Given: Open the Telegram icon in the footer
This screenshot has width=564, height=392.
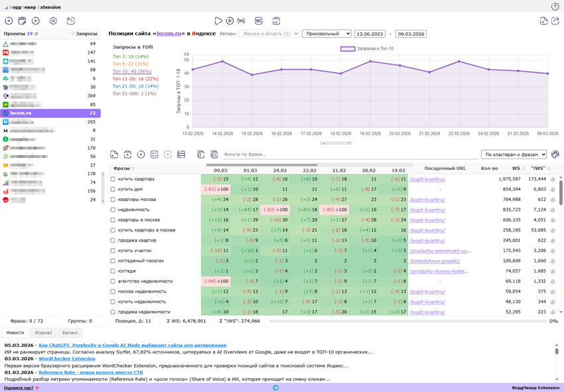Looking at the screenshot, I should [x=275, y=388].
